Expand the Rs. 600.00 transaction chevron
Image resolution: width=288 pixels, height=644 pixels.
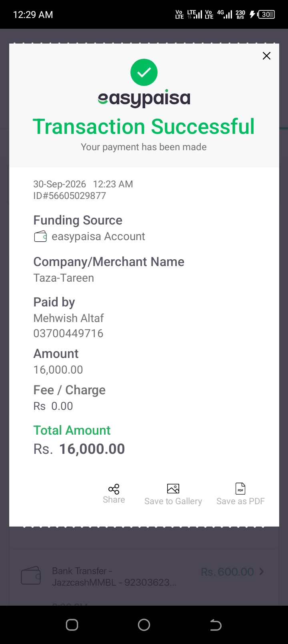click(x=262, y=572)
